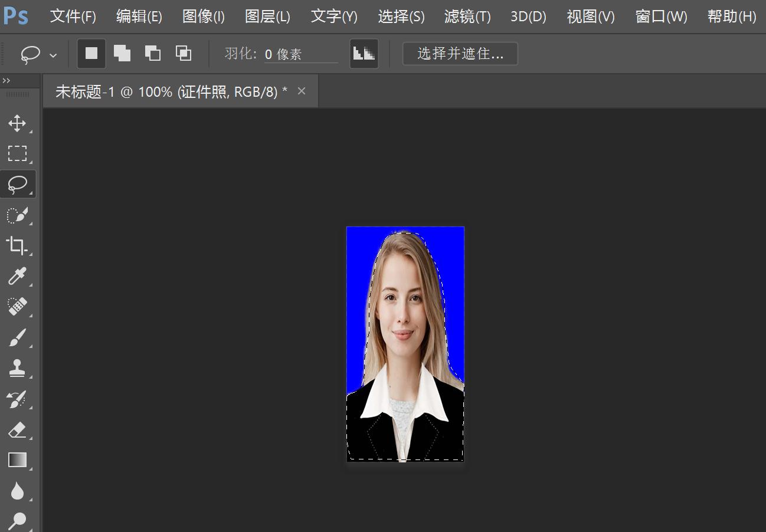Image resolution: width=766 pixels, height=532 pixels.
Task: Select the Gradient tool
Action: tap(18, 461)
